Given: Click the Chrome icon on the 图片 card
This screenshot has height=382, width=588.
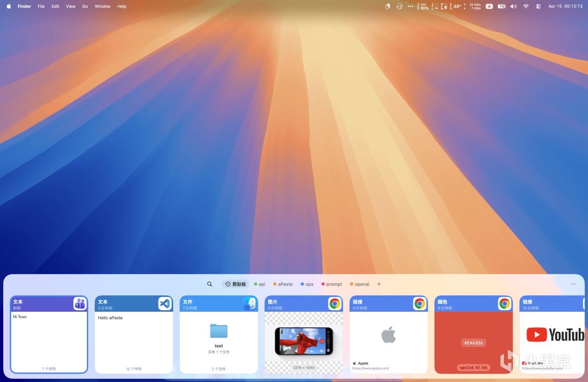Looking at the screenshot, I should pyautogui.click(x=335, y=303).
